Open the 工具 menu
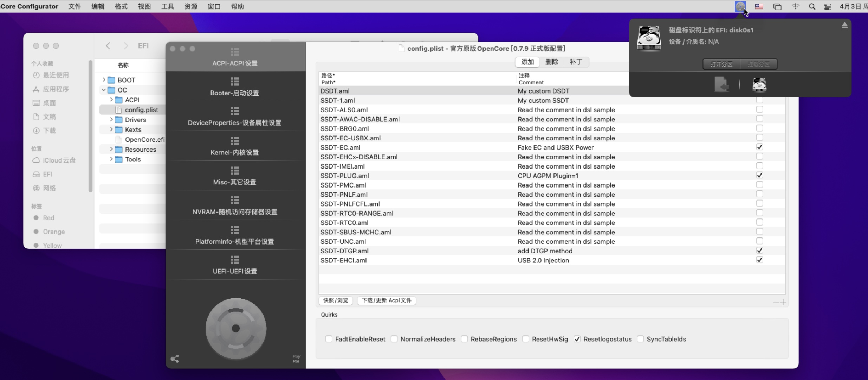The width and height of the screenshot is (868, 380). coord(167,6)
